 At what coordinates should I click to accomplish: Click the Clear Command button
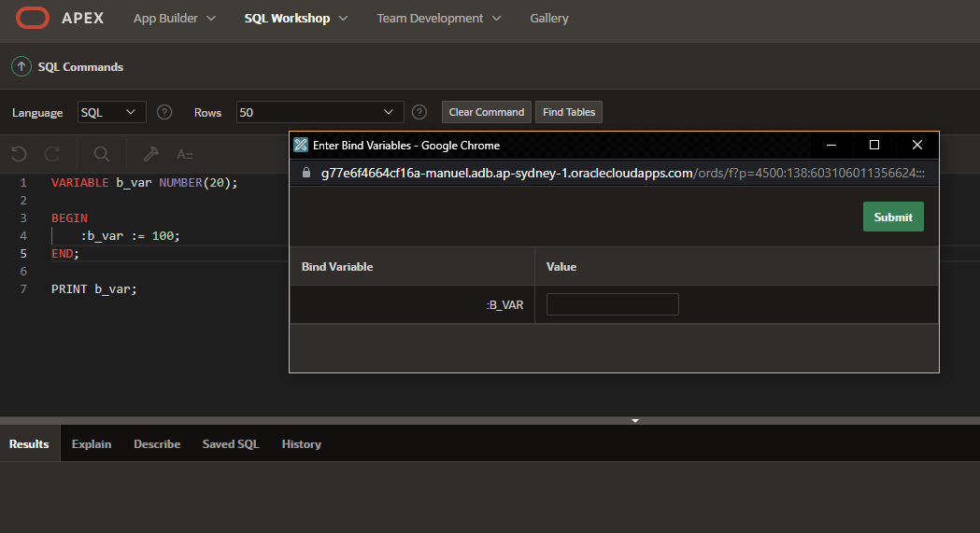(x=486, y=112)
